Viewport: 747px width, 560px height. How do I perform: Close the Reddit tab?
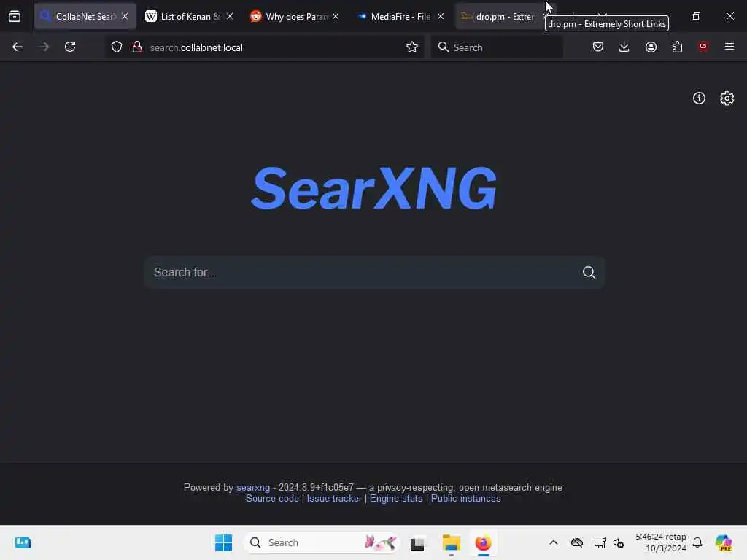336,17
